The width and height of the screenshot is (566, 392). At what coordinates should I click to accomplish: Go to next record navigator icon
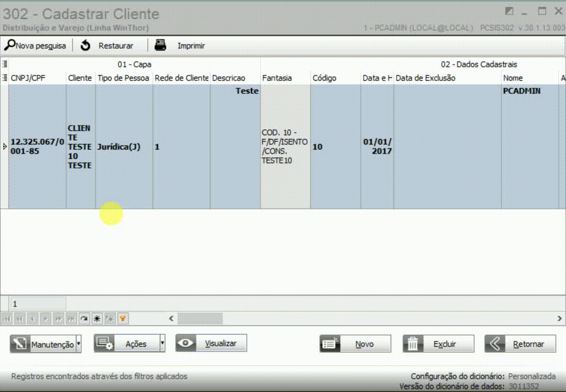pos(45,319)
